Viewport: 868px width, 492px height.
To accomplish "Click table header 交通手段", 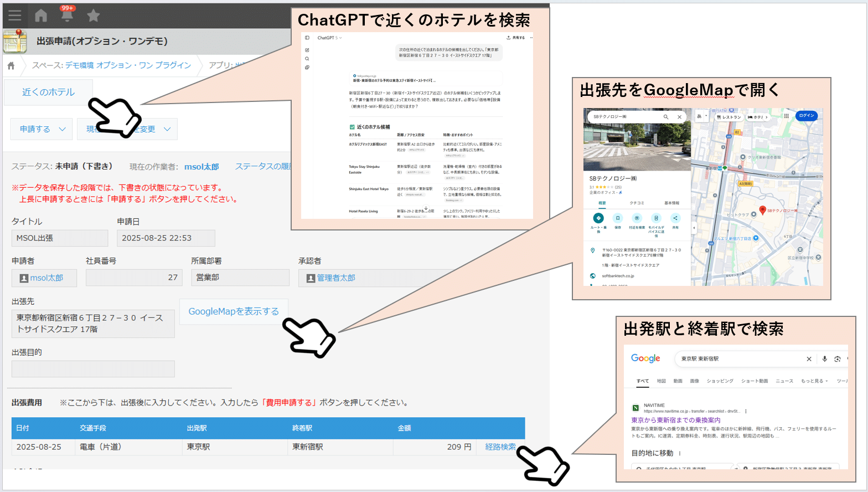I will tap(93, 428).
